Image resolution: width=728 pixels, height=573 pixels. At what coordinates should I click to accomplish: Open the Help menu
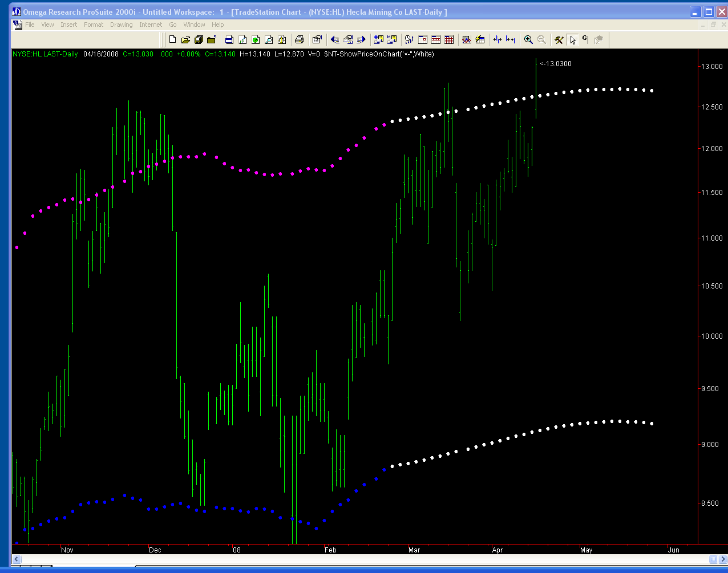217,25
